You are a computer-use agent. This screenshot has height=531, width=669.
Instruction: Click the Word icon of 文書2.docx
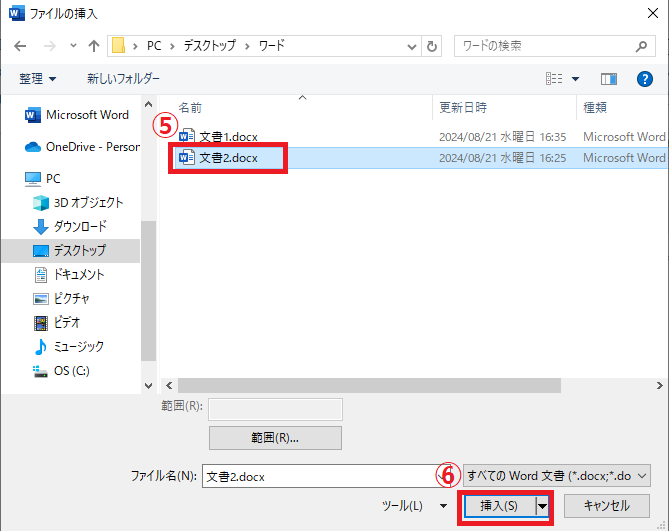(x=187, y=157)
